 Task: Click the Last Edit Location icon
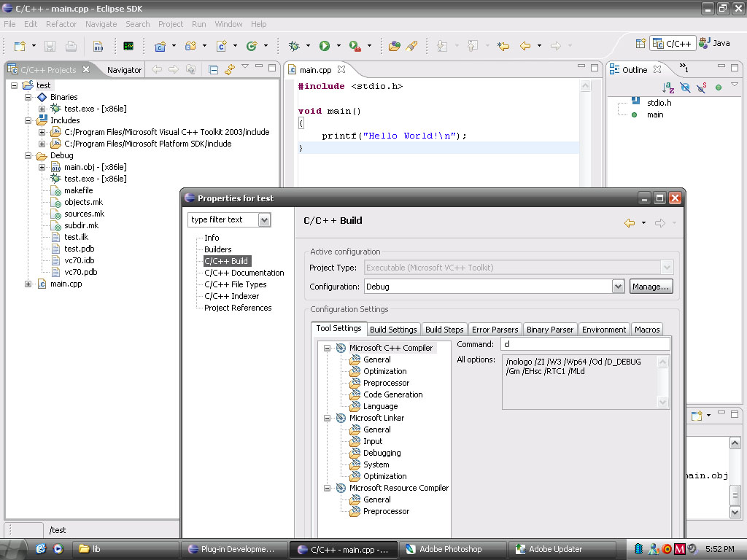pos(503,46)
